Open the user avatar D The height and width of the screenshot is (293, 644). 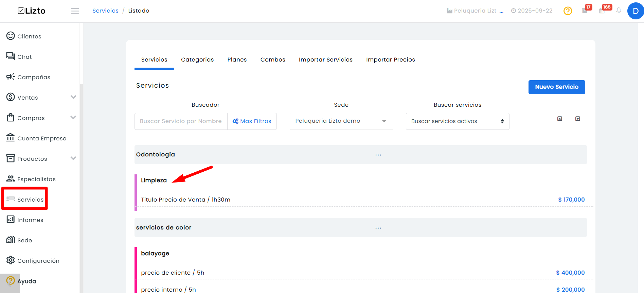[636, 11]
